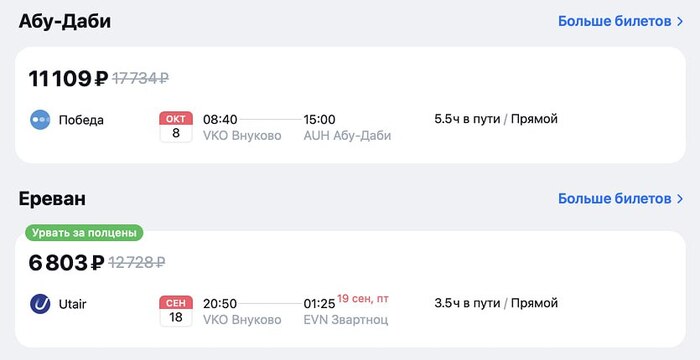Click the AUH Абу-Даби arrival airport
700x360 pixels.
347,135
